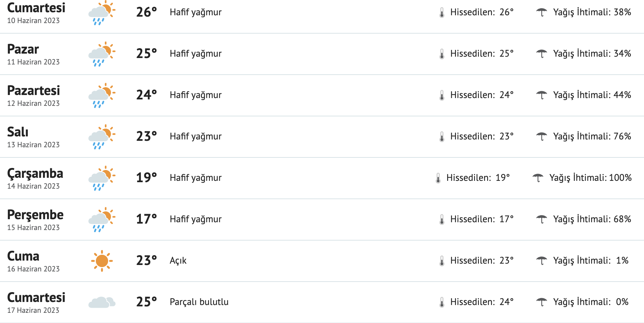Image resolution: width=644 pixels, height=323 pixels.
Task: Click the rain icon for Pazartesi
Action: coord(102,95)
